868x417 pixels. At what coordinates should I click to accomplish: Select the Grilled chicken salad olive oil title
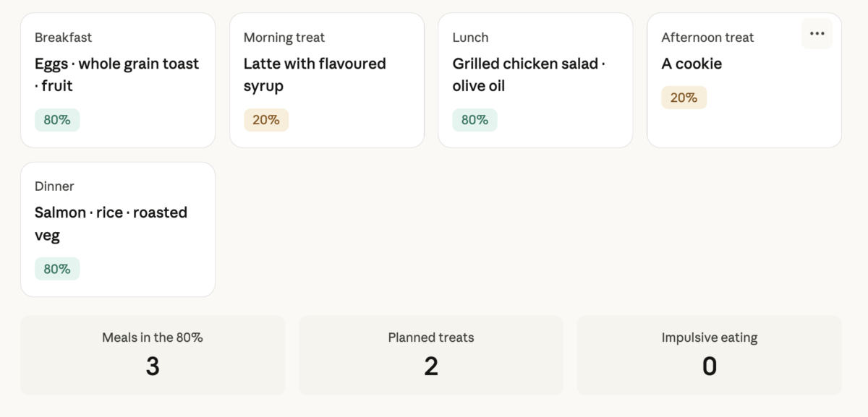point(529,74)
